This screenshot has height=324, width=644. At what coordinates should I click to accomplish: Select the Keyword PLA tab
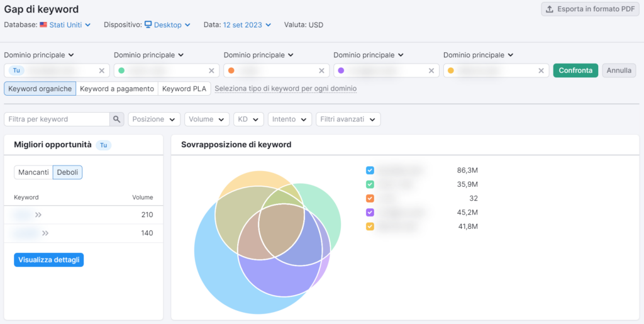[184, 88]
